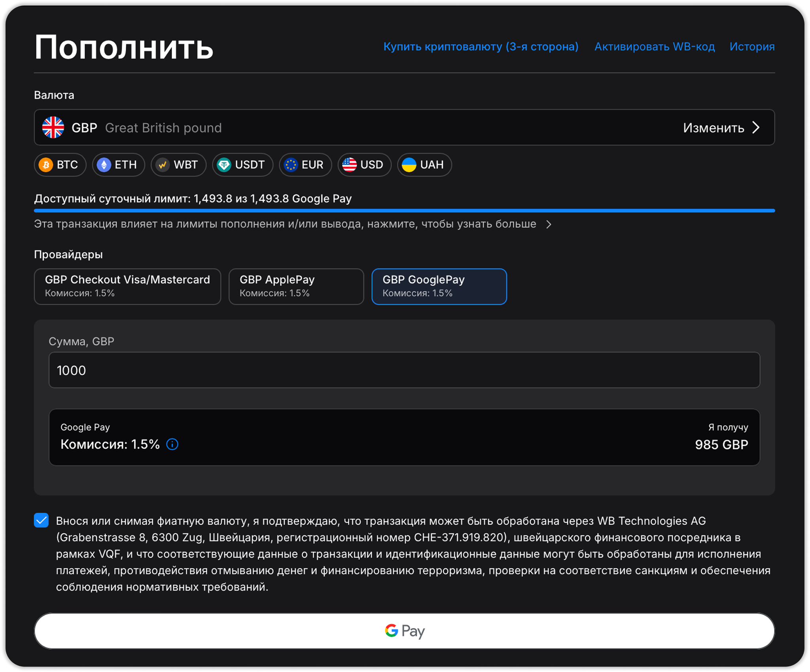Click the Bitcoin icon in the BTC chip

tap(46, 165)
